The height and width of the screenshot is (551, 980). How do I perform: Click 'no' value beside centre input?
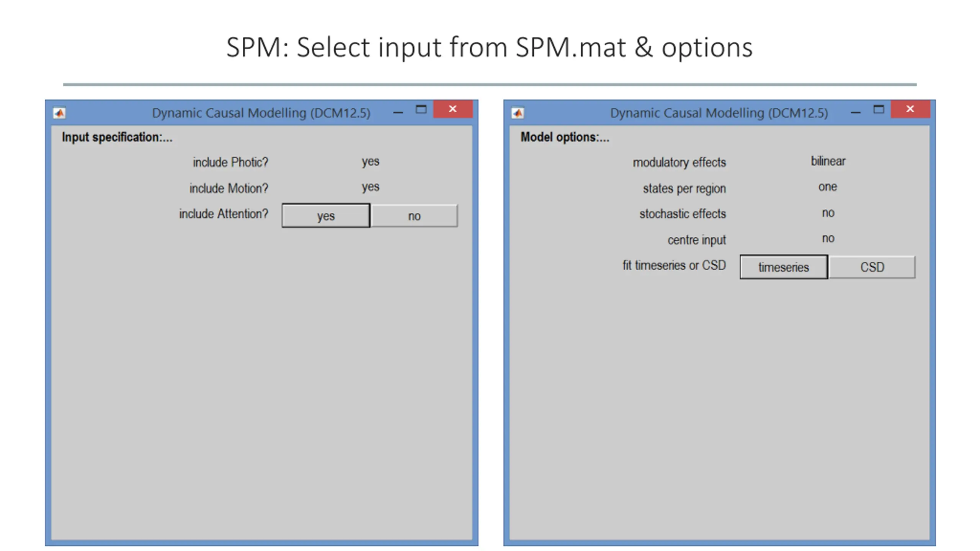[x=828, y=238]
